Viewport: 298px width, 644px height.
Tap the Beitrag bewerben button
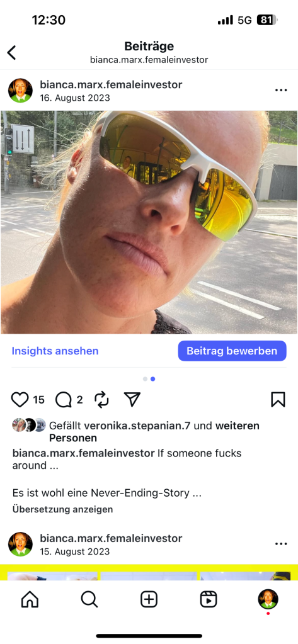click(x=232, y=351)
